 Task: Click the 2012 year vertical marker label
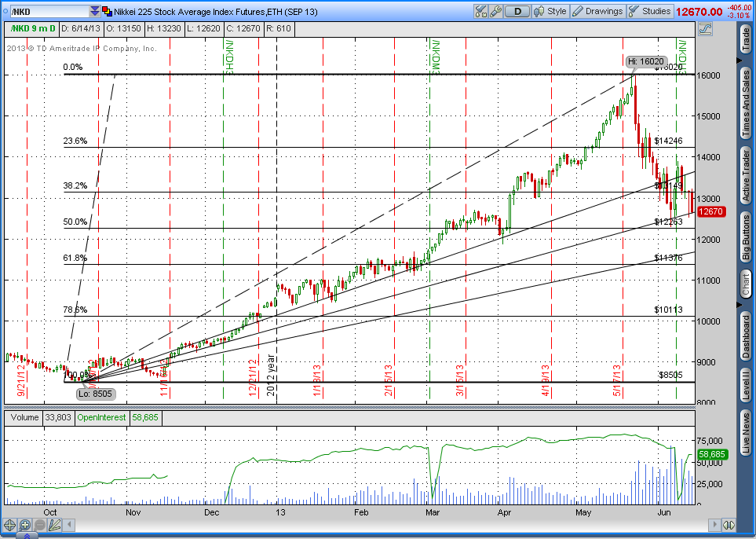(x=271, y=376)
